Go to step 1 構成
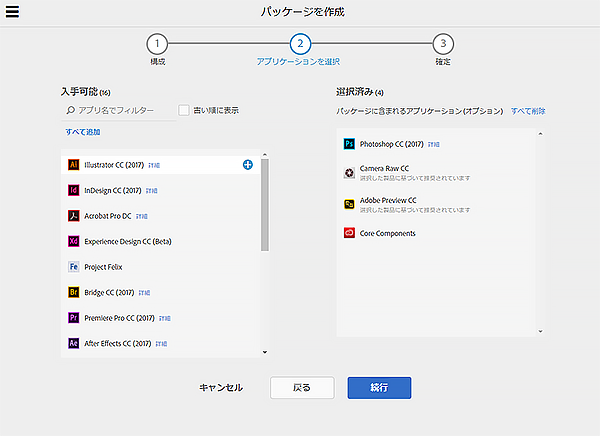 coord(157,44)
